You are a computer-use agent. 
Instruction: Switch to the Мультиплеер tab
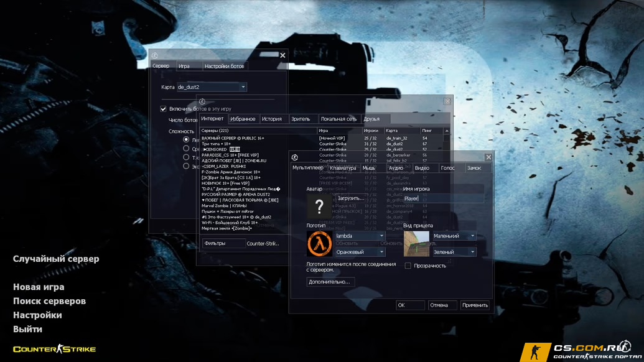tap(307, 168)
